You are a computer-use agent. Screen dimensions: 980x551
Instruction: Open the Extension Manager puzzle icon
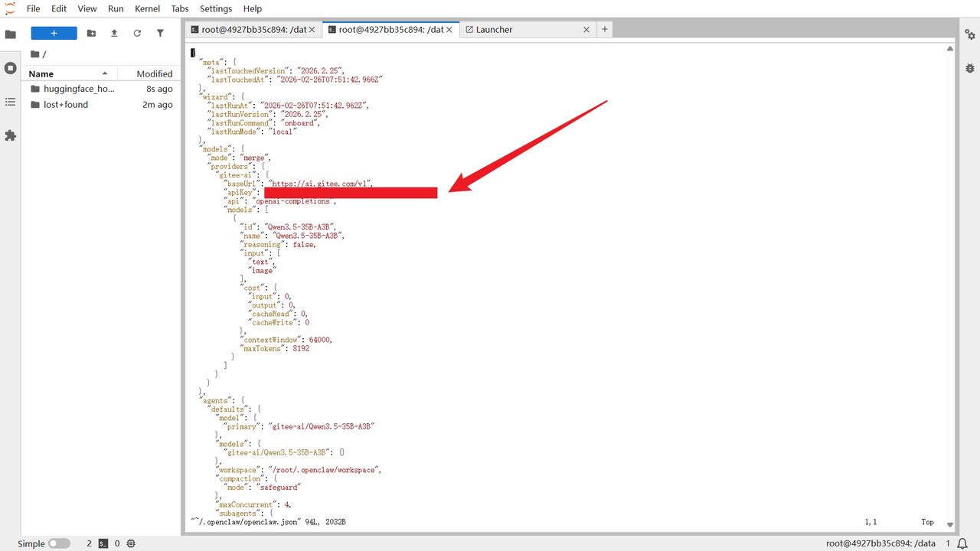[x=11, y=135]
